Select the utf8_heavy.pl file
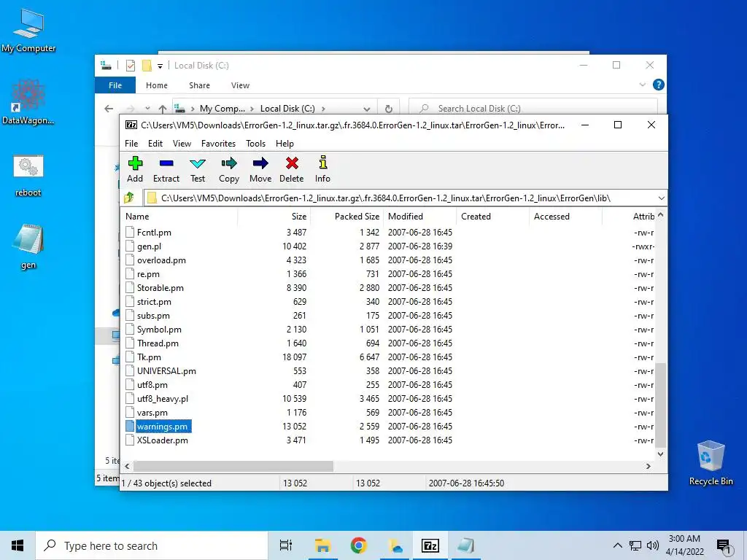Viewport: 747px width, 560px height. coord(163,399)
